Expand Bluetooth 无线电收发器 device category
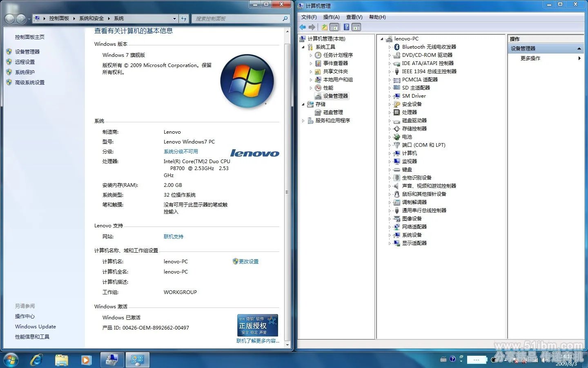This screenshot has width=588, height=368. pyautogui.click(x=390, y=47)
